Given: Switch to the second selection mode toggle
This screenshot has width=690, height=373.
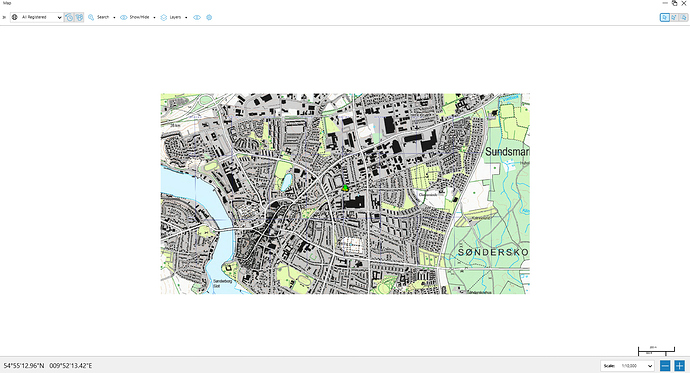Looking at the screenshot, I should 674,18.
